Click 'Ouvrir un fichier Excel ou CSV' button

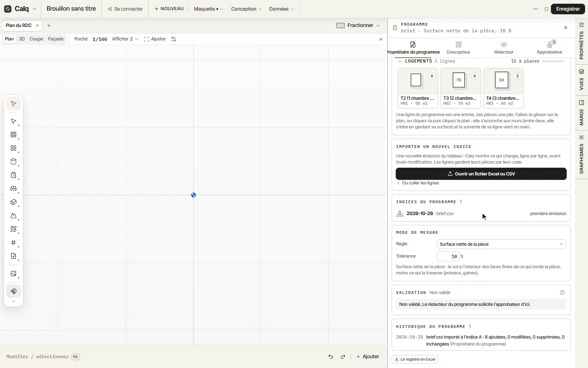(x=481, y=174)
